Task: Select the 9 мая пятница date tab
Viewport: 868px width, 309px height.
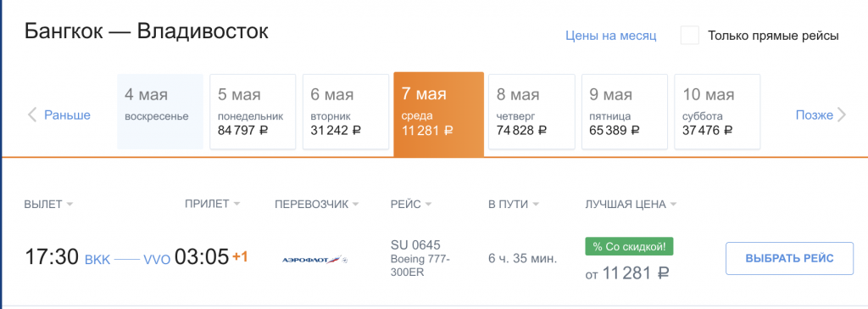Action: 624,111
